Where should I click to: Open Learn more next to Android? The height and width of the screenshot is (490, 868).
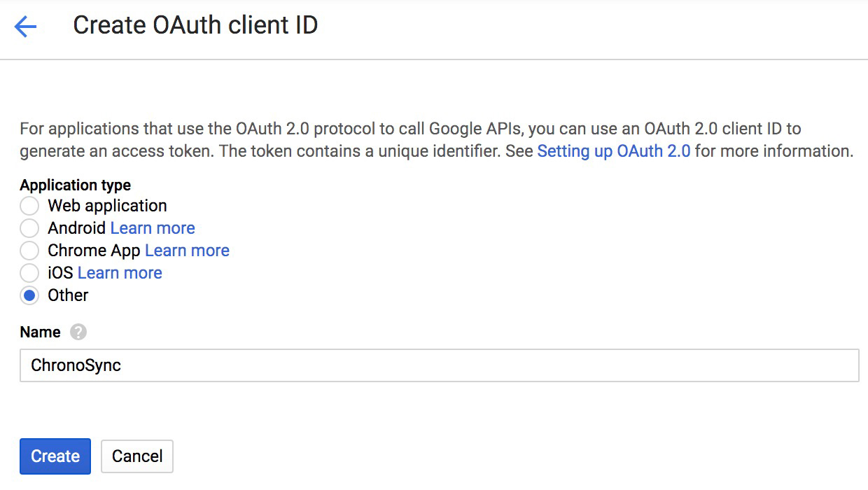click(x=152, y=227)
